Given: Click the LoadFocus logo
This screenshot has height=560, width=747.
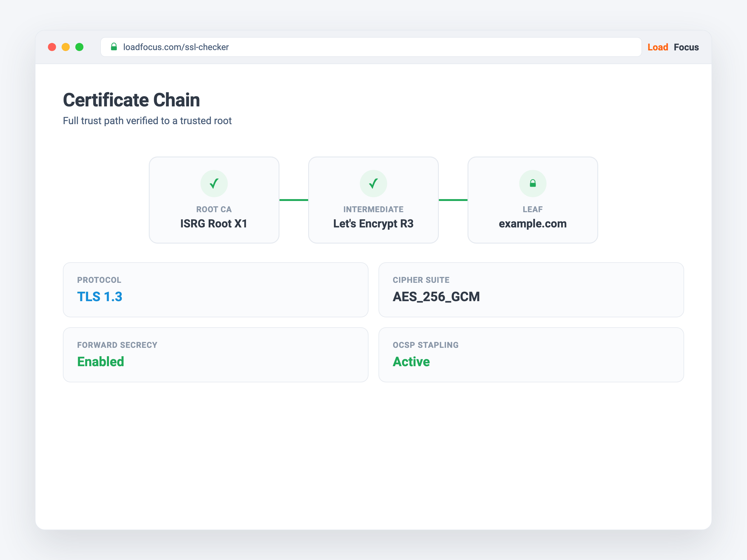Looking at the screenshot, I should click(673, 47).
